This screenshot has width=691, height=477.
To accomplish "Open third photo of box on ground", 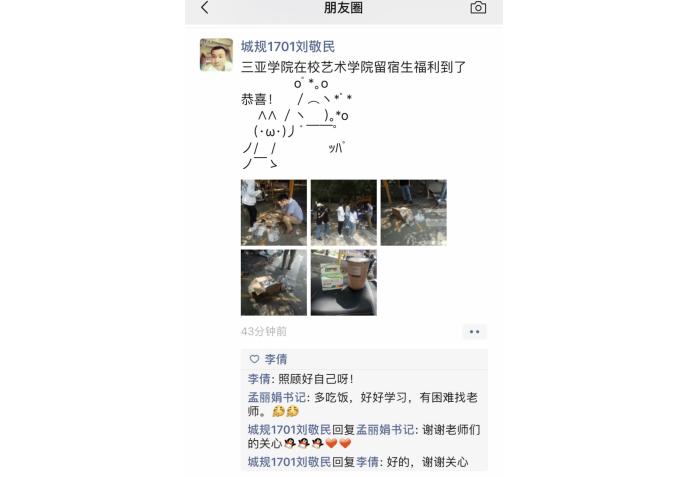I will click(x=414, y=212).
